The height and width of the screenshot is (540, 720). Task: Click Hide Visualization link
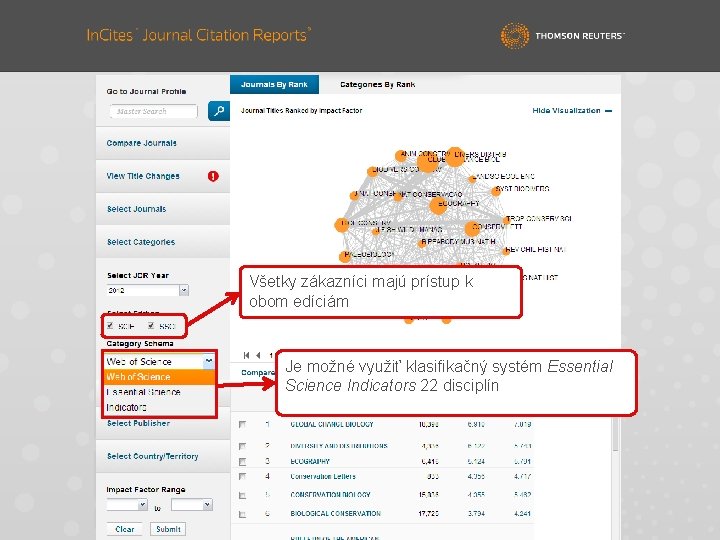click(566, 111)
